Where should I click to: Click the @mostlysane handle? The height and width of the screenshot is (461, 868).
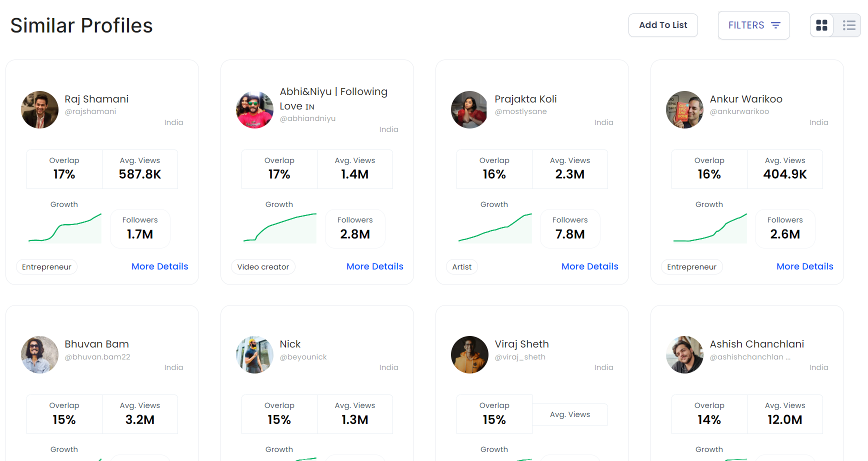[x=520, y=111]
